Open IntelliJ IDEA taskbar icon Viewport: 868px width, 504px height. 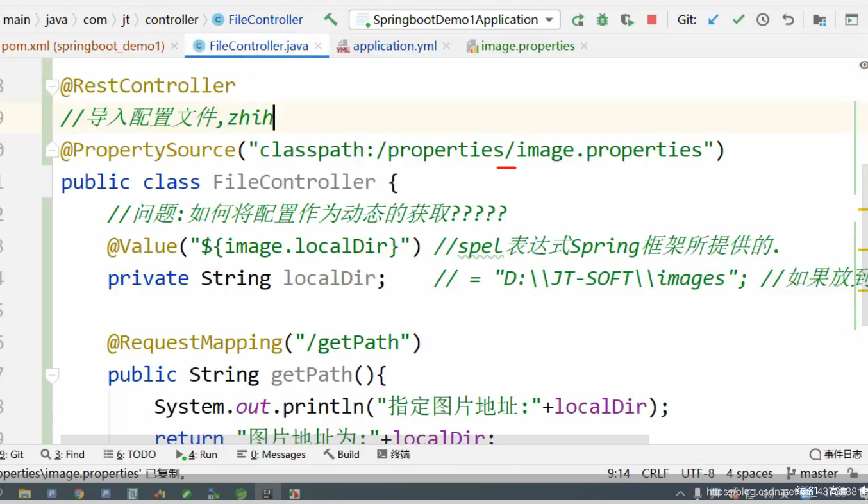click(x=268, y=493)
